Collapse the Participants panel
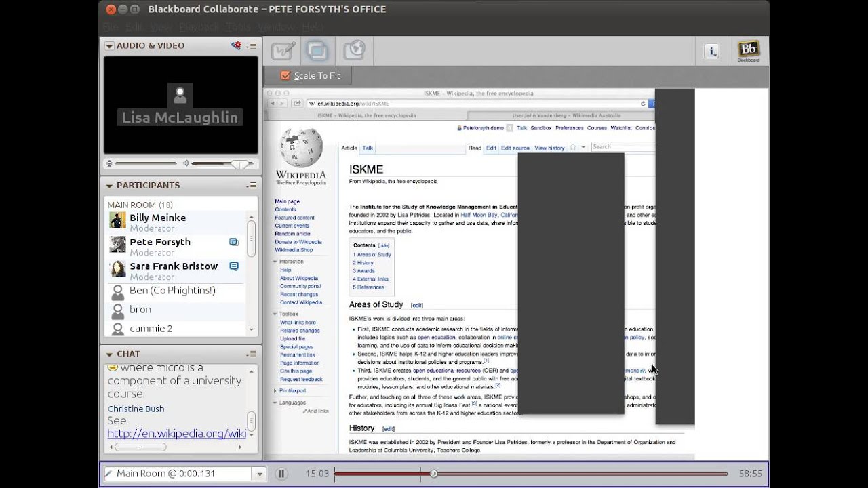Viewport: 868px width, 488px height. (x=109, y=185)
